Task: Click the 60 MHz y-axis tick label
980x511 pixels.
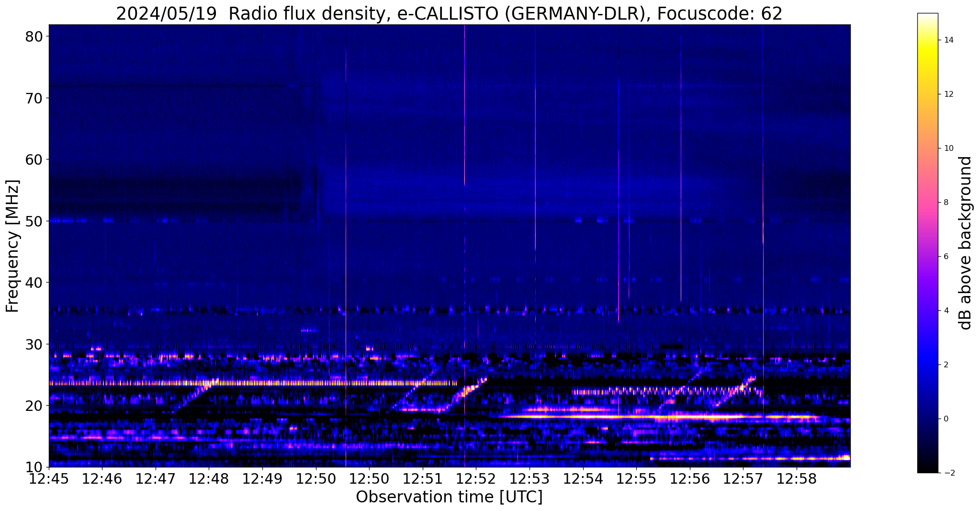Action: [33, 159]
